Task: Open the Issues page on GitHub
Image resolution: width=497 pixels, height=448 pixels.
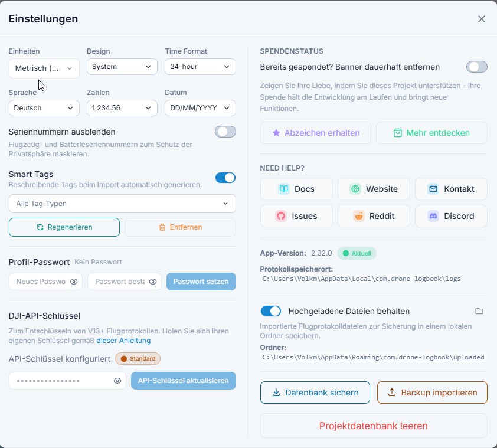Action: [x=296, y=216]
